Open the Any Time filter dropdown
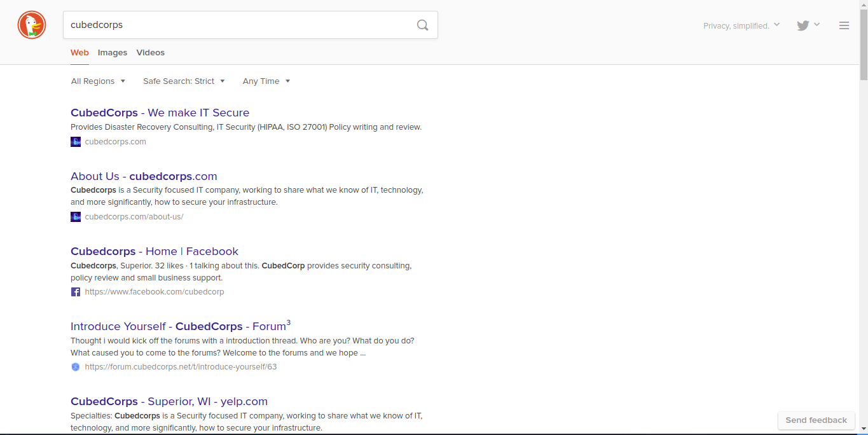Image resolution: width=868 pixels, height=435 pixels. coord(266,81)
